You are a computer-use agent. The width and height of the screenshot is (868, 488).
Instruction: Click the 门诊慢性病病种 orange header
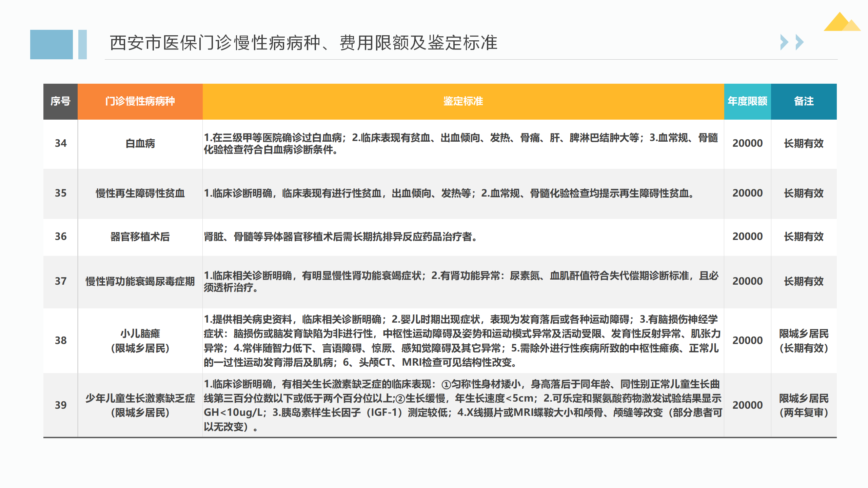pyautogui.click(x=140, y=101)
